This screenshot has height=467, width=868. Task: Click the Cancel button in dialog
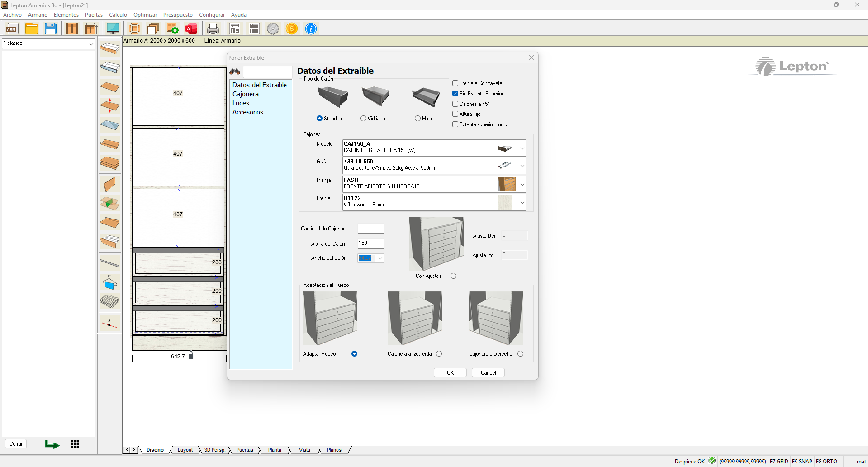coord(488,372)
